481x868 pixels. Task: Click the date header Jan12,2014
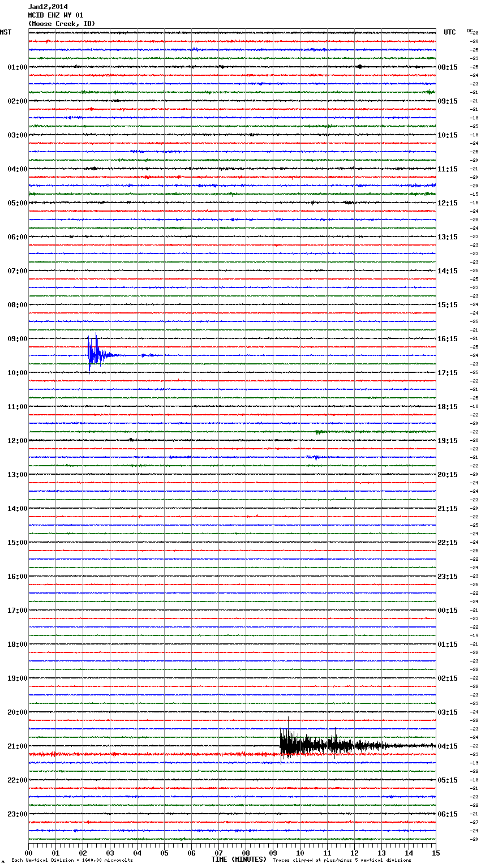coord(48,7)
